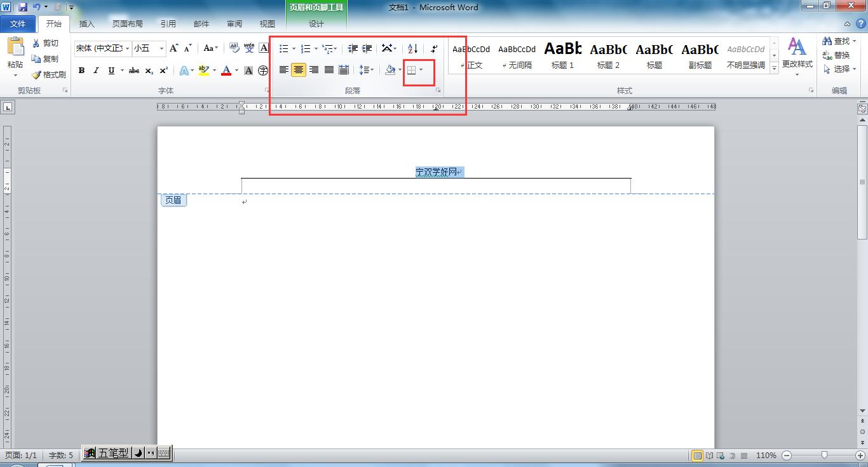The height and width of the screenshot is (467, 868).
Task: Click the clear formatting icon
Action: click(234, 48)
